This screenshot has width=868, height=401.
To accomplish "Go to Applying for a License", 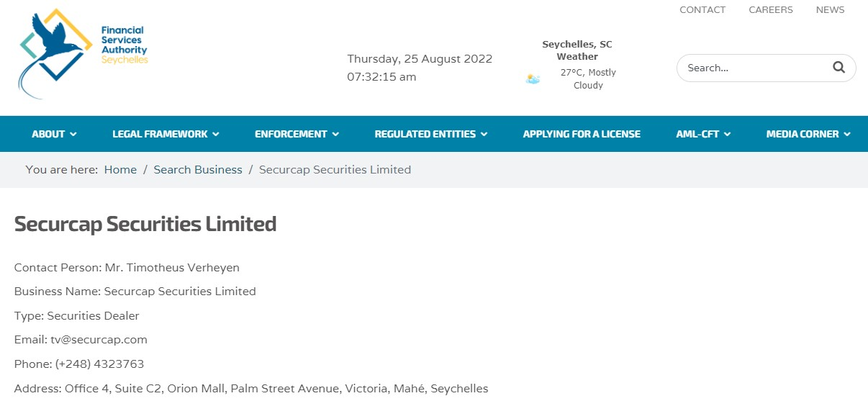I will (582, 134).
